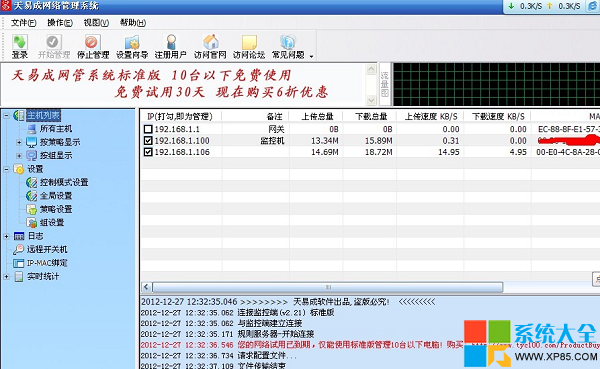600x369 pixels.
Task: Click the traffic graph black grid area
Action: point(496,84)
